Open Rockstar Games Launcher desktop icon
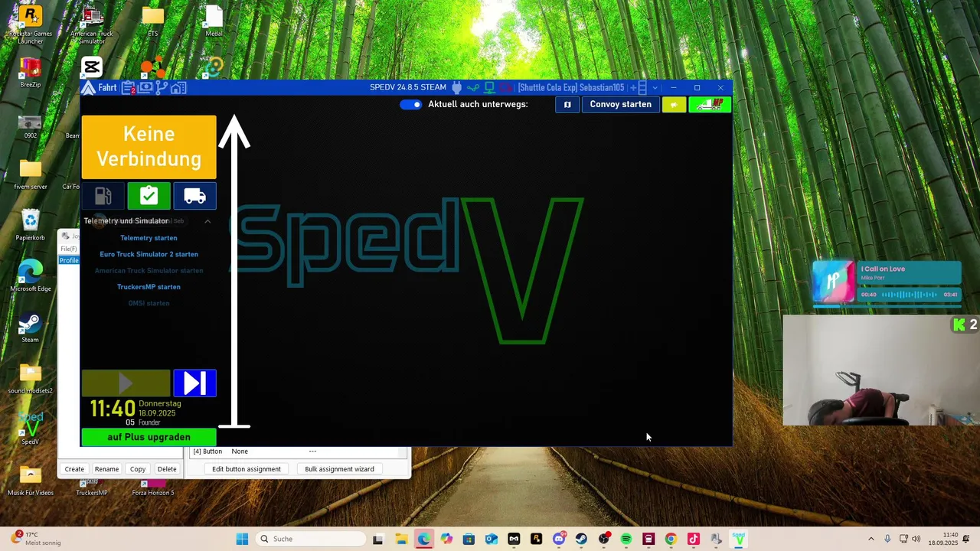 [31, 24]
